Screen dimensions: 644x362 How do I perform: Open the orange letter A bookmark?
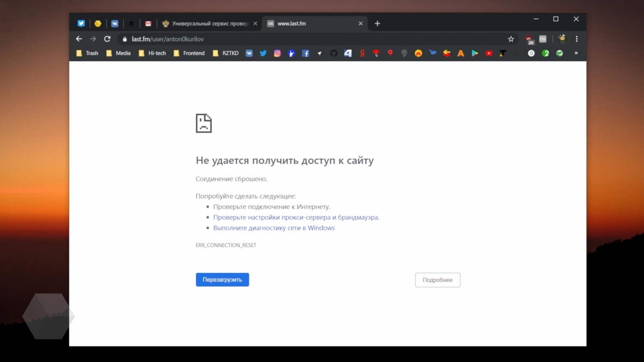click(461, 53)
